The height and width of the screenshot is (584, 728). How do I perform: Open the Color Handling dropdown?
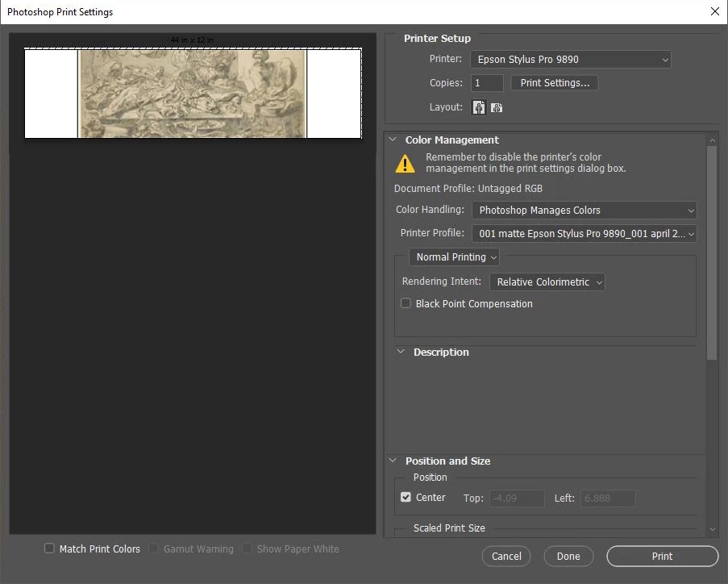point(584,210)
